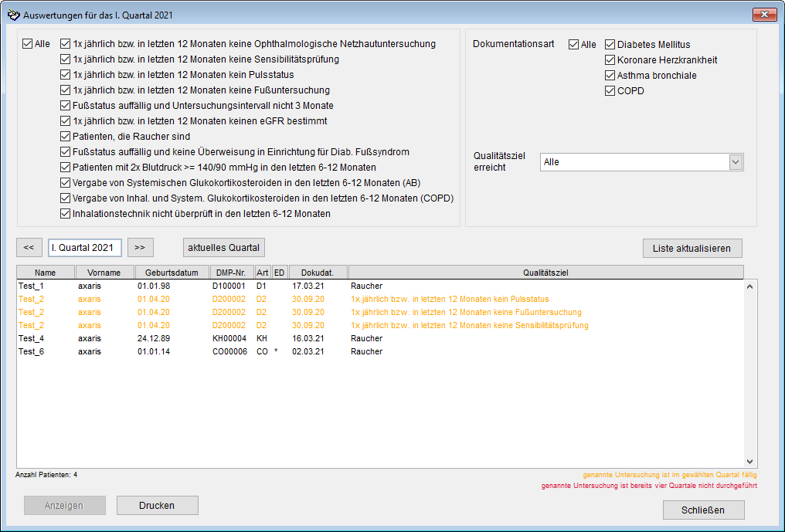
Task: Click the Qualitätsziel column header
Action: pos(545,272)
